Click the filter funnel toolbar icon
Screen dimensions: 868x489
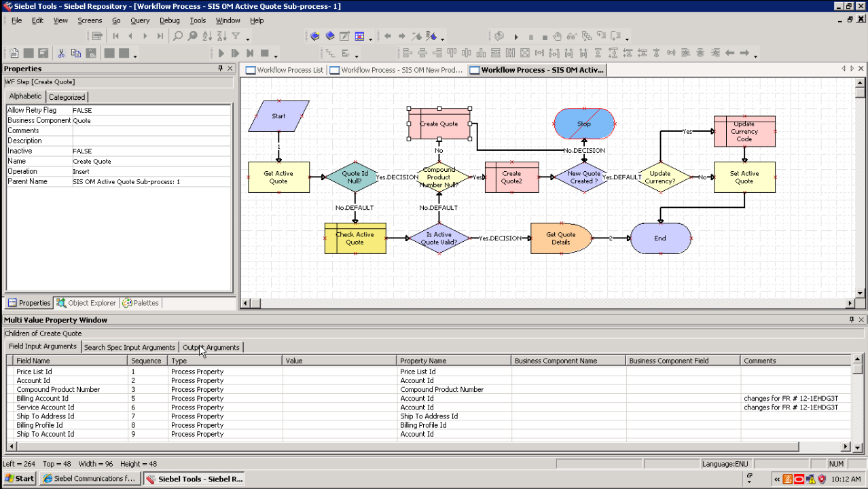point(236,36)
